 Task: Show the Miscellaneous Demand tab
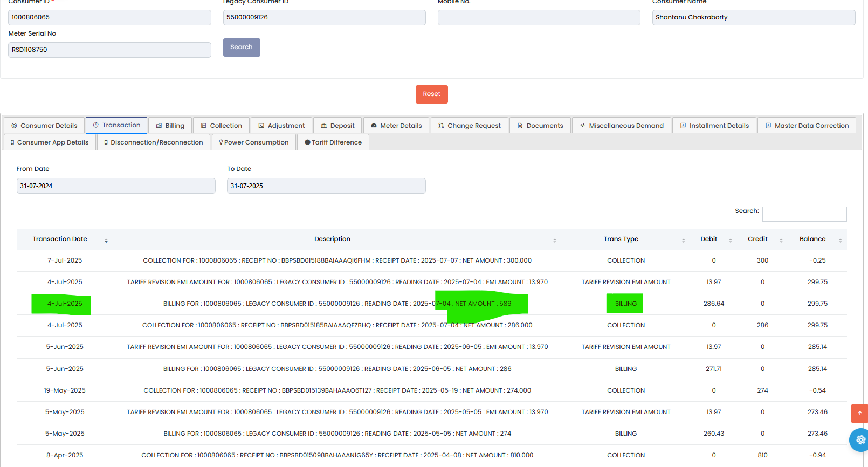pos(622,126)
